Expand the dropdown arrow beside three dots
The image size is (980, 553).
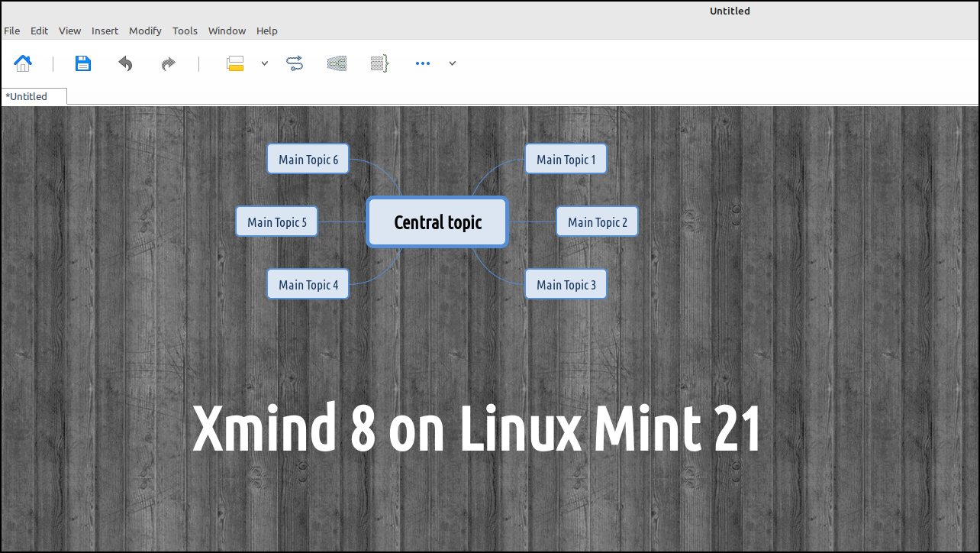tap(452, 63)
